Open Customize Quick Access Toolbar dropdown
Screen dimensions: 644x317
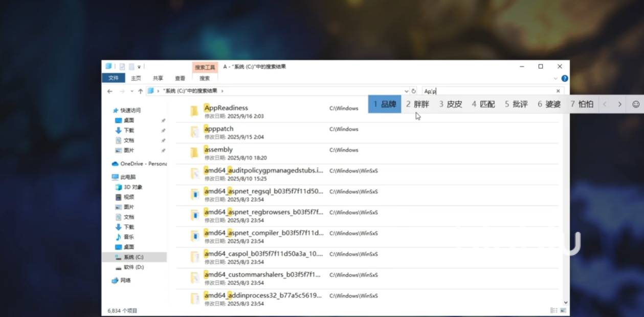pos(139,67)
